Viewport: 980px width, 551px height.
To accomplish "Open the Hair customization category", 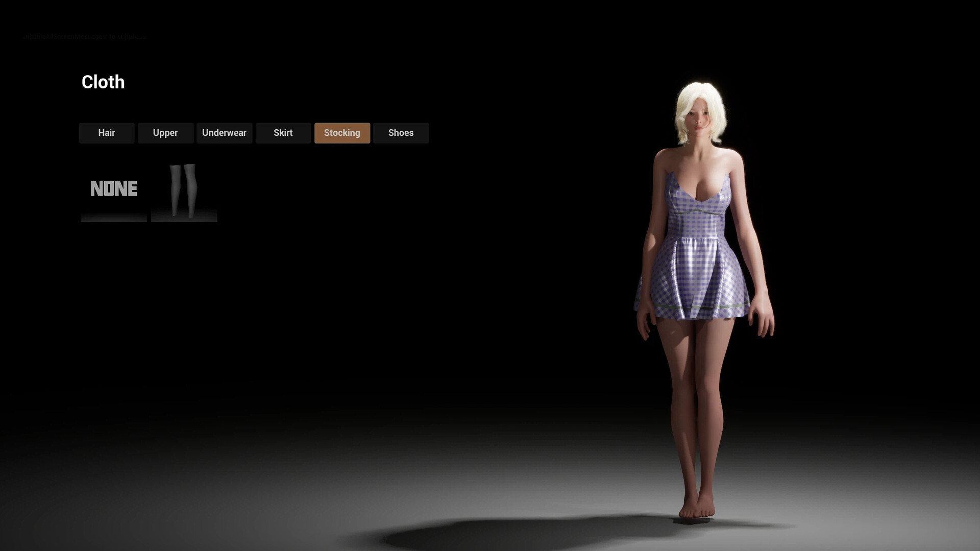I will tap(107, 133).
